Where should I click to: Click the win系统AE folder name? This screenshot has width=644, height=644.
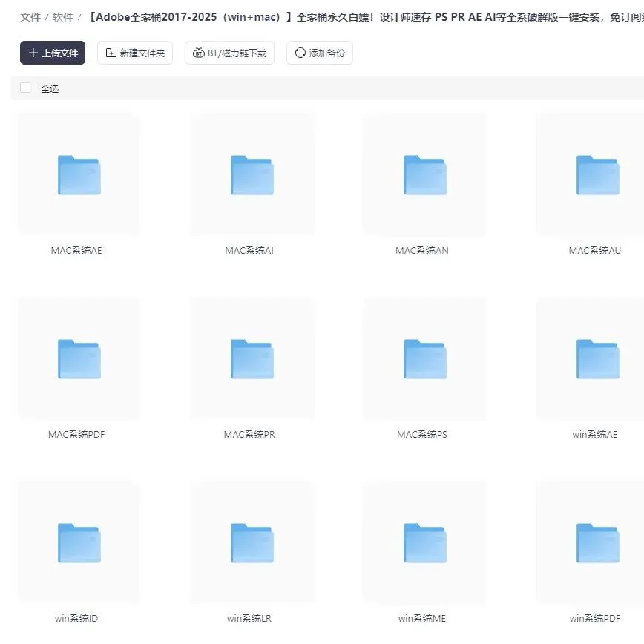(595, 434)
